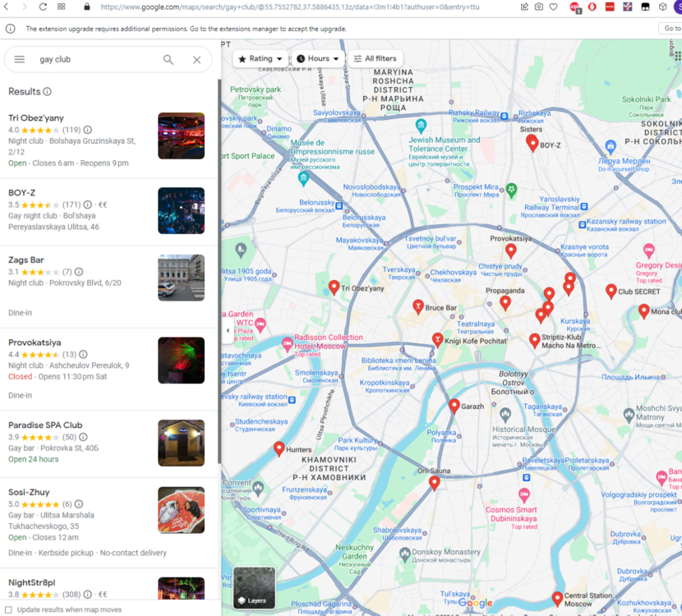Open the NightStr8pl result title
The image size is (682, 616).
tap(32, 582)
